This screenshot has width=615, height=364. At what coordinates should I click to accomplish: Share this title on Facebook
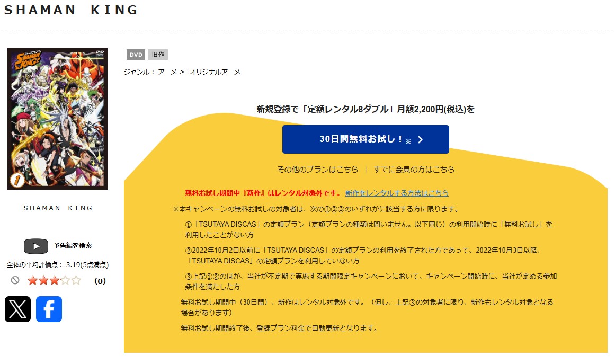tap(49, 309)
